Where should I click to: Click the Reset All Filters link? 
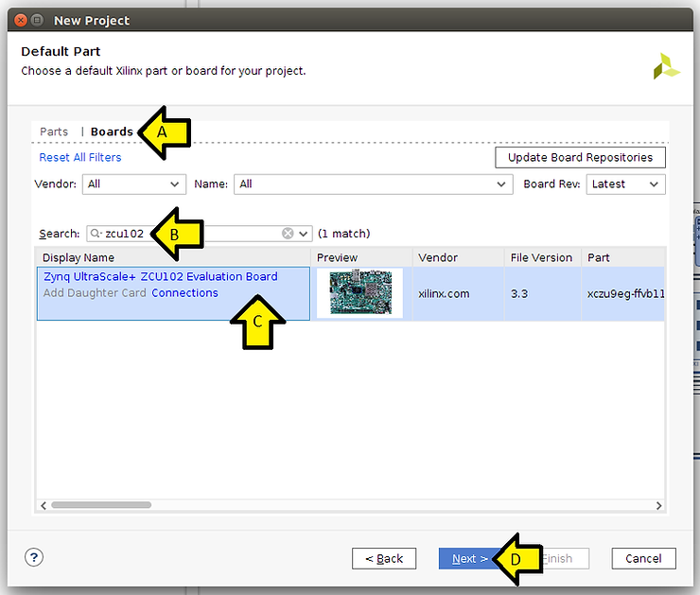[80, 157]
